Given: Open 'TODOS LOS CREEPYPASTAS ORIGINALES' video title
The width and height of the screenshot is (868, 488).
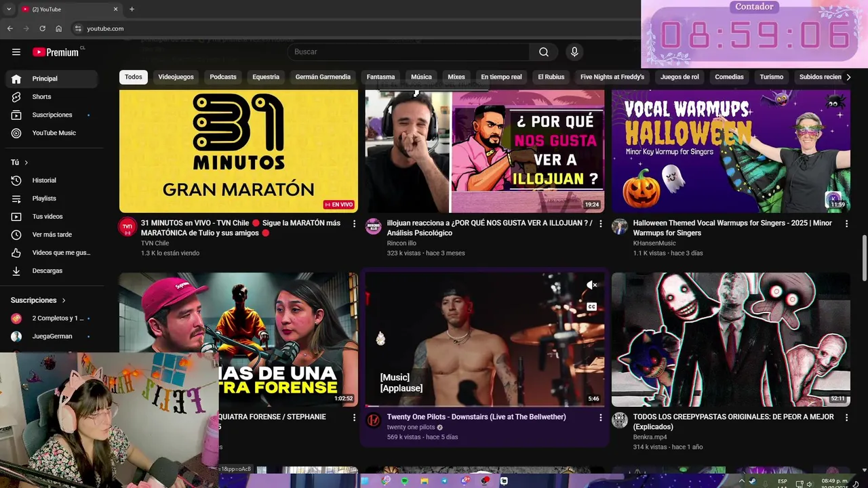Looking at the screenshot, I should click(734, 422).
